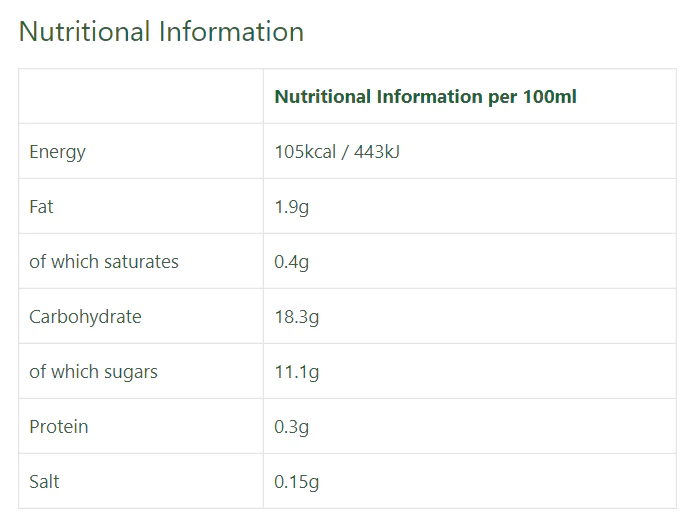Click the 11.1g sugars value

296,372
